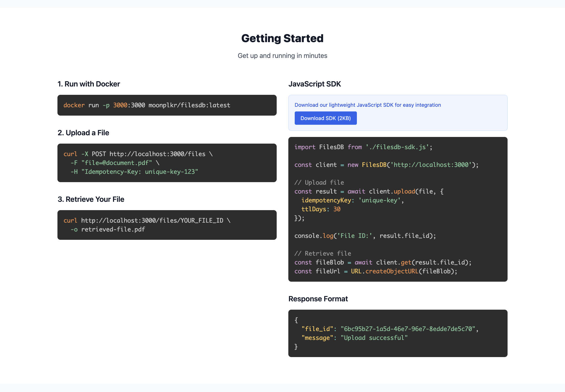The image size is (565, 392).
Task: Click the new FilesDB client line
Action: click(x=386, y=165)
